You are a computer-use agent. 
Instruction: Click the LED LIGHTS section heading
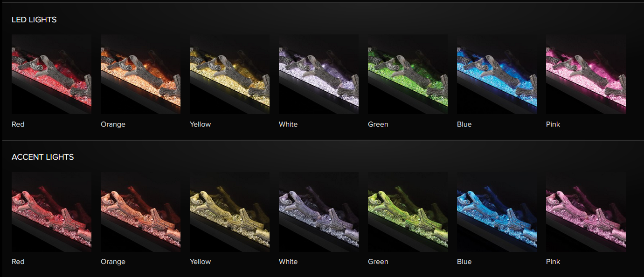(x=34, y=20)
